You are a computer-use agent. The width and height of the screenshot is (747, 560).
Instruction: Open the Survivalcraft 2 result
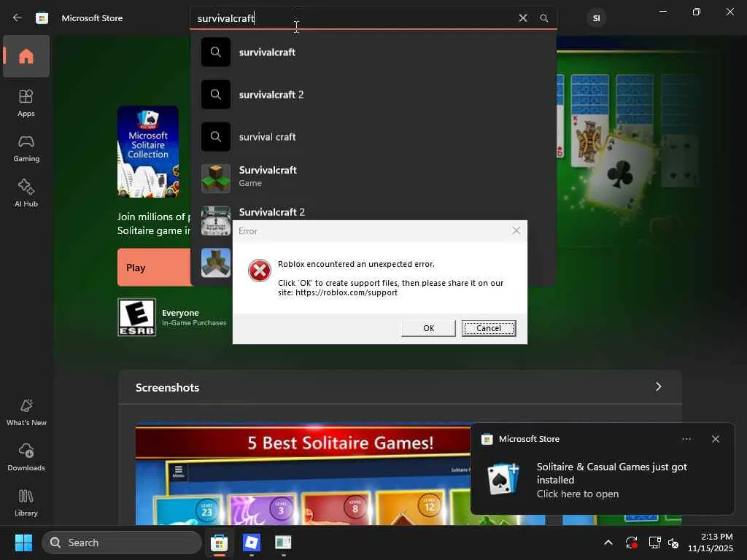[373, 212]
